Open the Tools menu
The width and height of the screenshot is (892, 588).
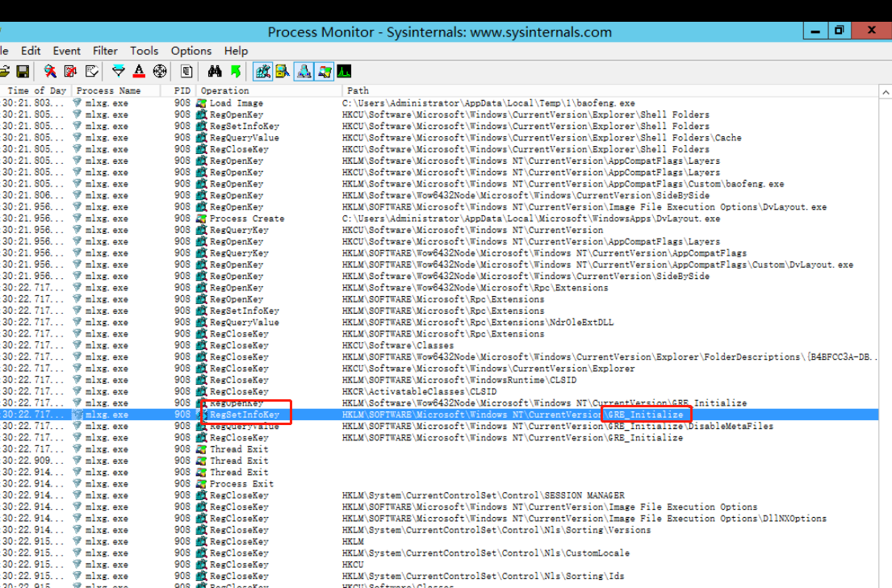(144, 51)
